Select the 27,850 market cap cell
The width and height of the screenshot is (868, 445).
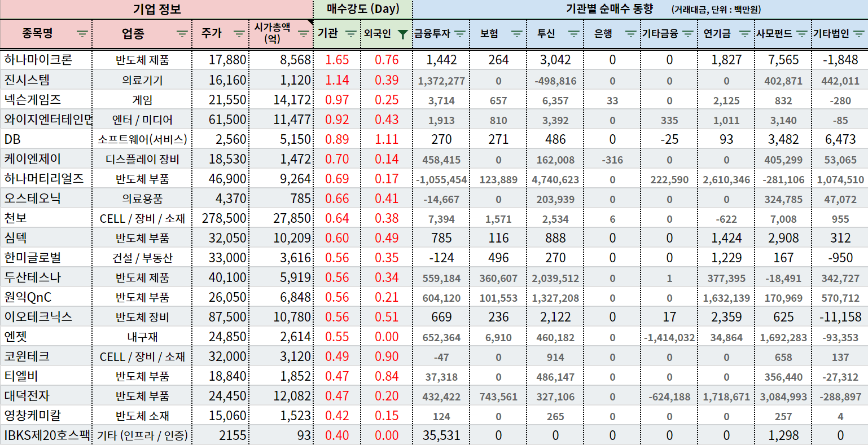(x=281, y=218)
